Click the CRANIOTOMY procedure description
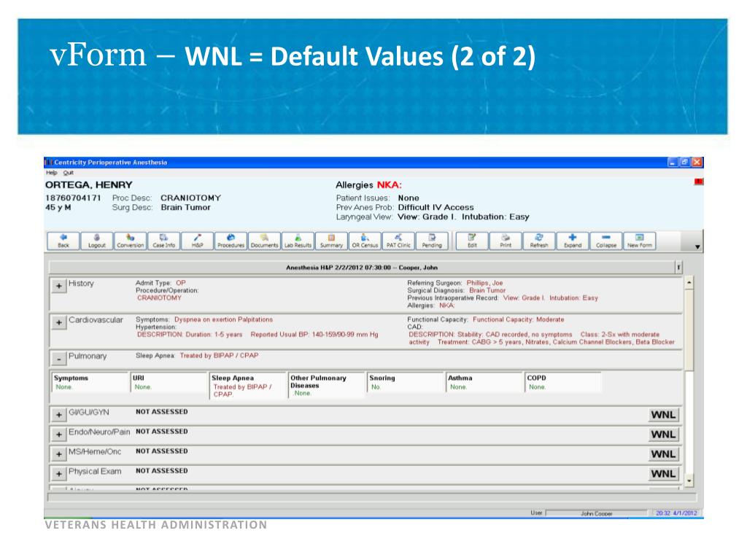This screenshot has height=560, width=747. (190, 198)
